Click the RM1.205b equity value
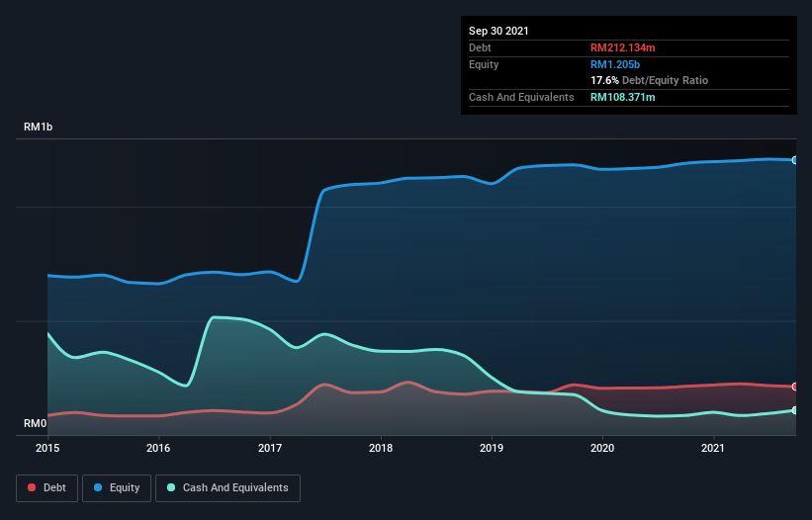This screenshot has height=520, width=812. (615, 64)
